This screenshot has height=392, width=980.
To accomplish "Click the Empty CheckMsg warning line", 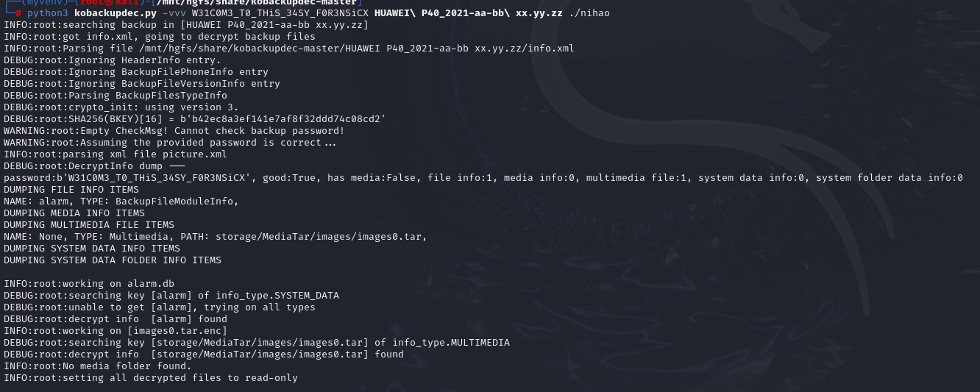I will pyautogui.click(x=174, y=131).
